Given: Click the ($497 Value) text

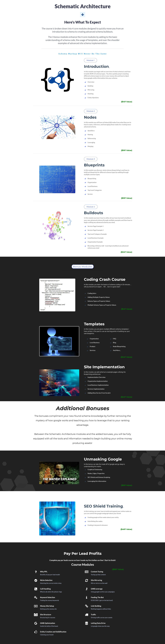Looking at the screenshot, I should point(126,529).
